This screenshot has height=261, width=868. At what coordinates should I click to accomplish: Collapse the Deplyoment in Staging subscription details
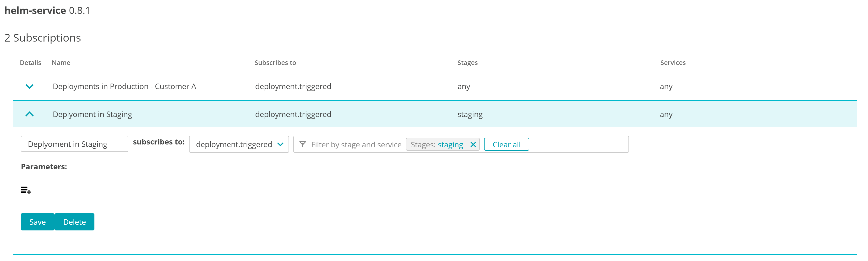[30, 114]
